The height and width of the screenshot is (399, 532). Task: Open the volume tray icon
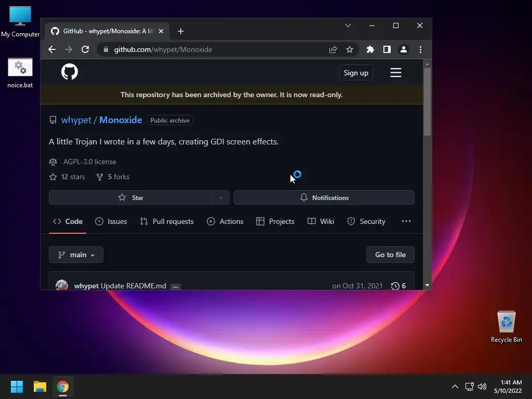pos(482,387)
